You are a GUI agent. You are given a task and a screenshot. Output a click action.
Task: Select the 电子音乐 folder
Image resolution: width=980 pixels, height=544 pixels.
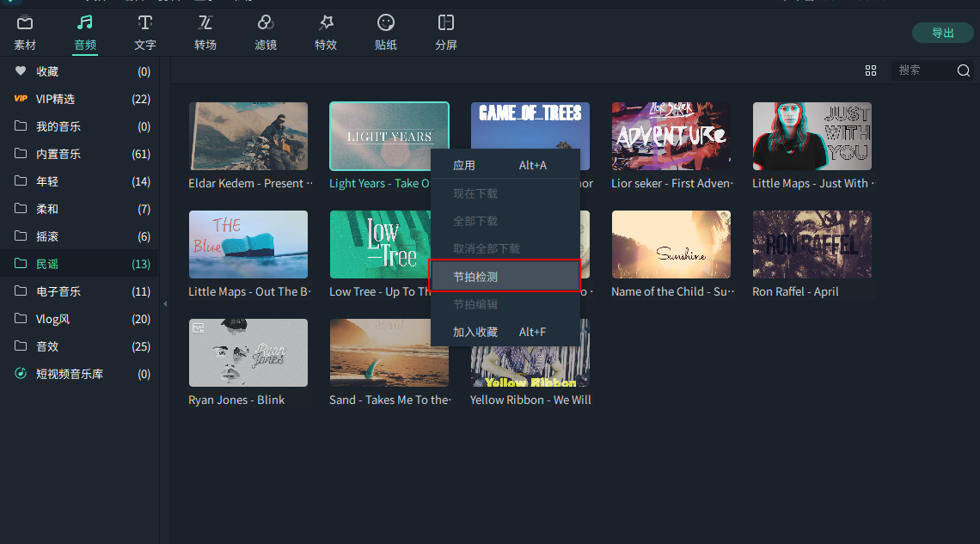(x=58, y=291)
